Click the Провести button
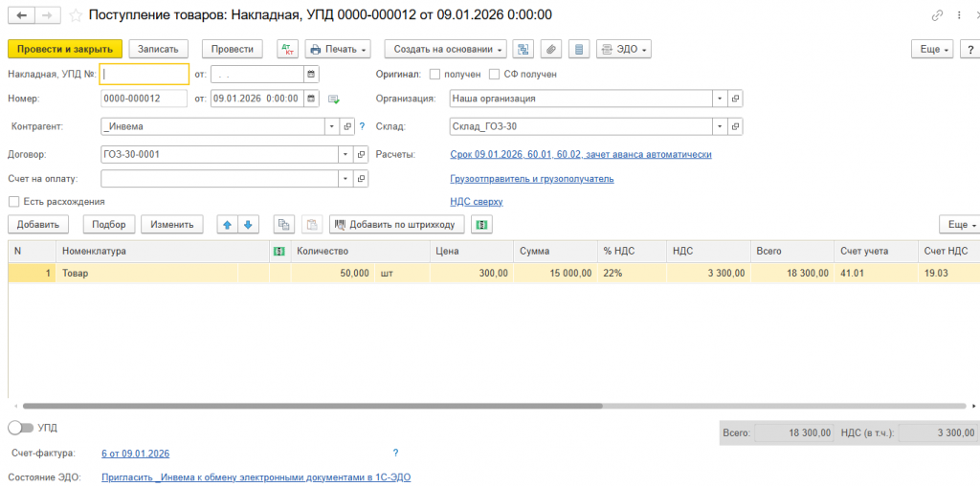980x487 pixels. 232,49
